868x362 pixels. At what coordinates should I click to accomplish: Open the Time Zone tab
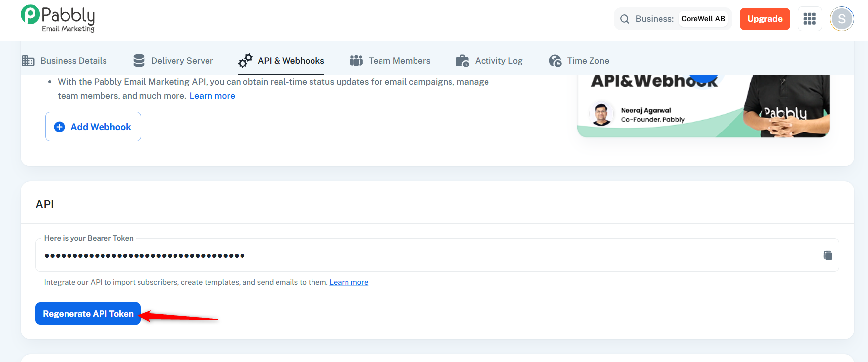579,61
